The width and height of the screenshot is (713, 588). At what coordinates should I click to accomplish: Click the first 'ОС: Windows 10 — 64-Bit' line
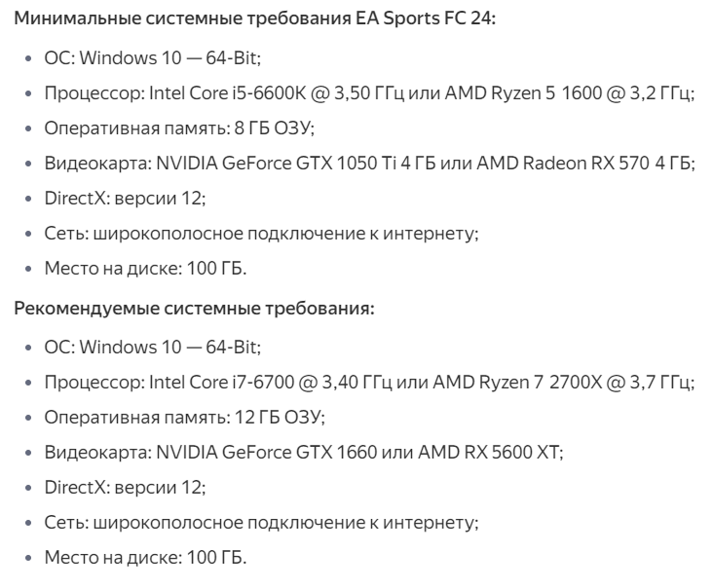tap(152, 58)
